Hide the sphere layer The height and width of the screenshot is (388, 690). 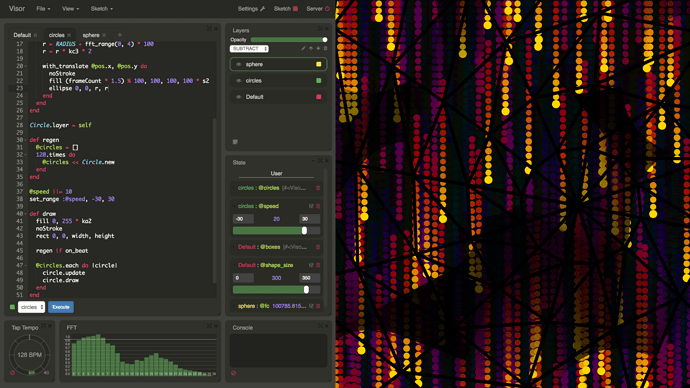tap(239, 65)
